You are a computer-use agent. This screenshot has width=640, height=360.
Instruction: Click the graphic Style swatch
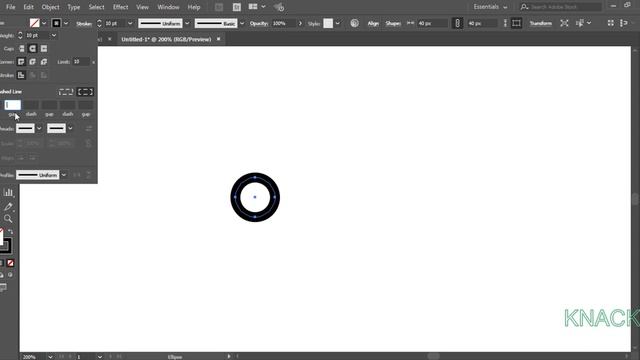(328, 23)
